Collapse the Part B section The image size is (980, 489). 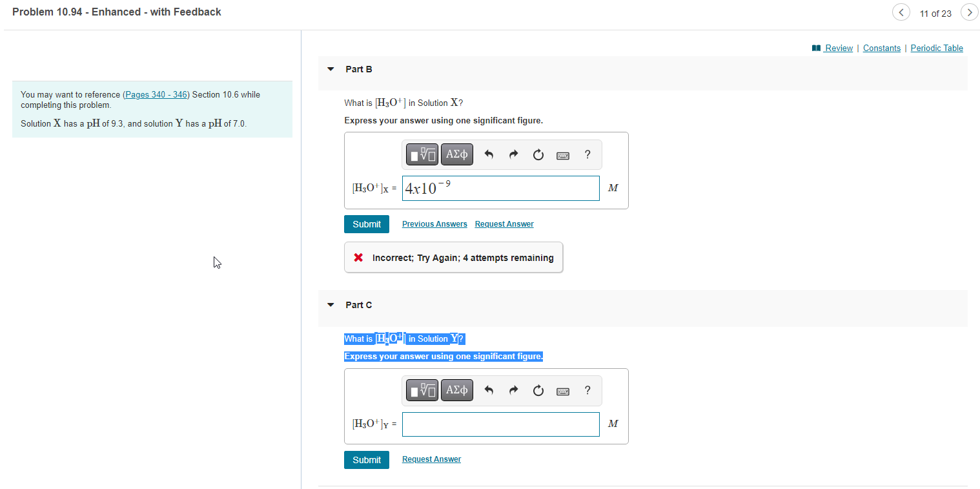coord(331,69)
